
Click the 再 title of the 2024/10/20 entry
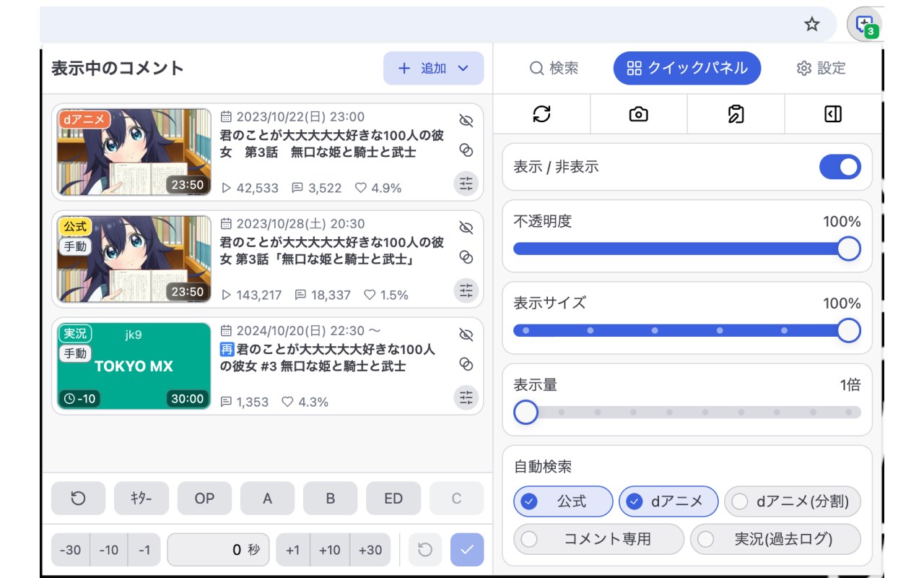328,358
